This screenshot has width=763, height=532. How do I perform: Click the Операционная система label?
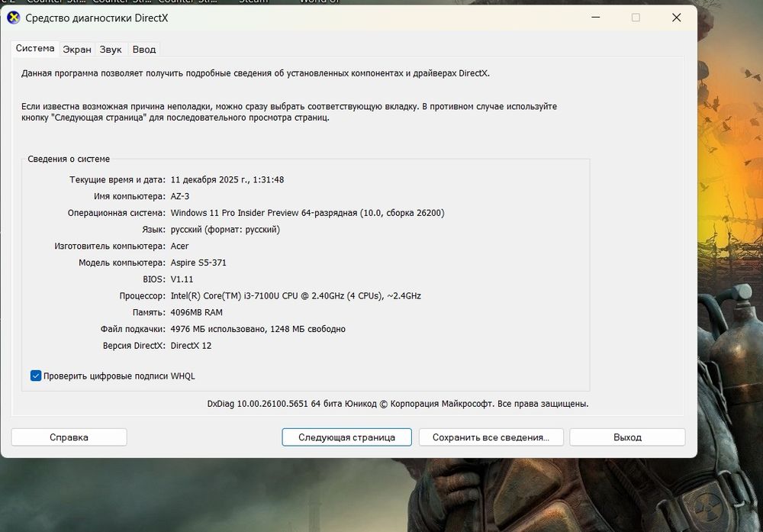point(116,213)
